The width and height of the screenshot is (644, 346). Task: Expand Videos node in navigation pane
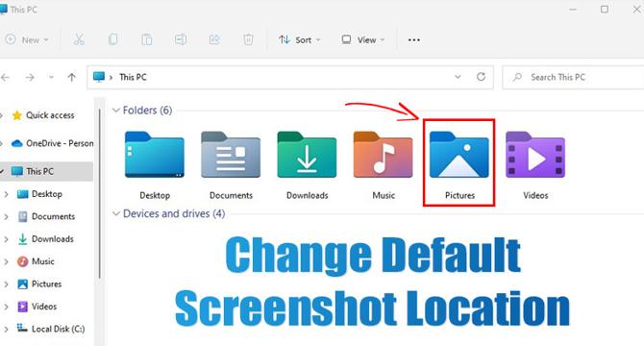tap(6, 307)
